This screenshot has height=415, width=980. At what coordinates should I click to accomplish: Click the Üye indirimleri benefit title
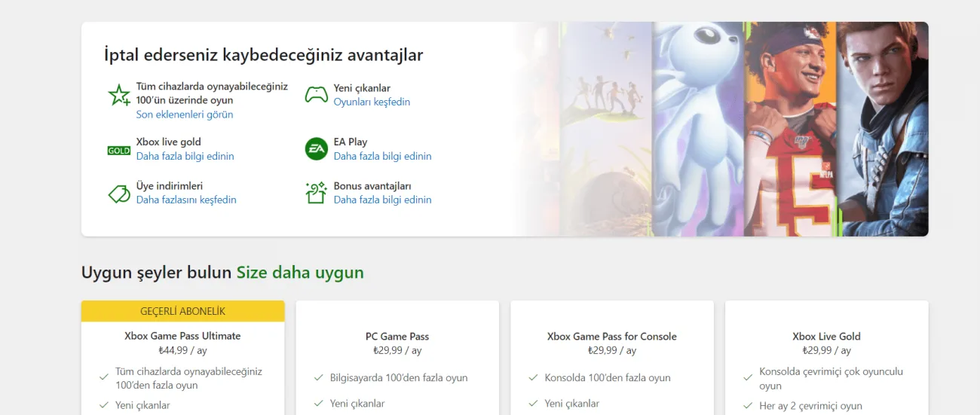tap(170, 185)
